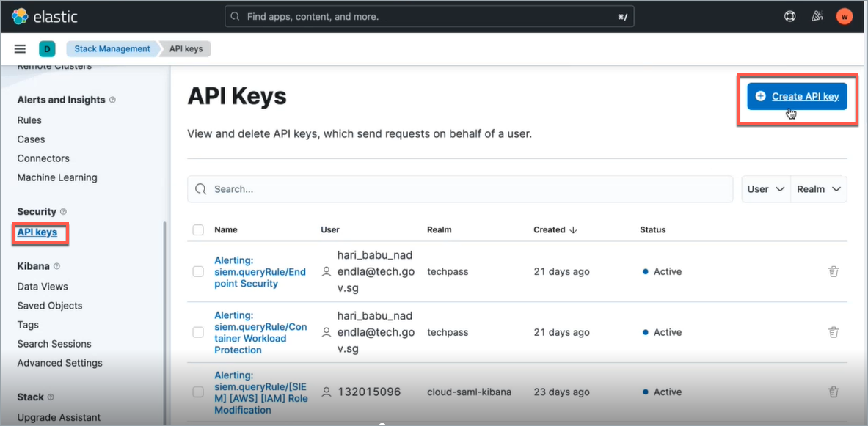Select API keys in the Security section
868x426 pixels.
pyautogui.click(x=37, y=232)
